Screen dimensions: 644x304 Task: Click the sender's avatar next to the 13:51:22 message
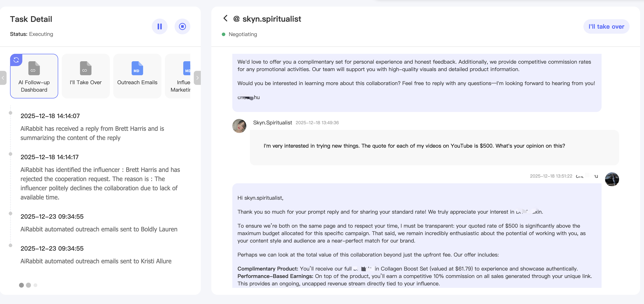[x=612, y=179]
